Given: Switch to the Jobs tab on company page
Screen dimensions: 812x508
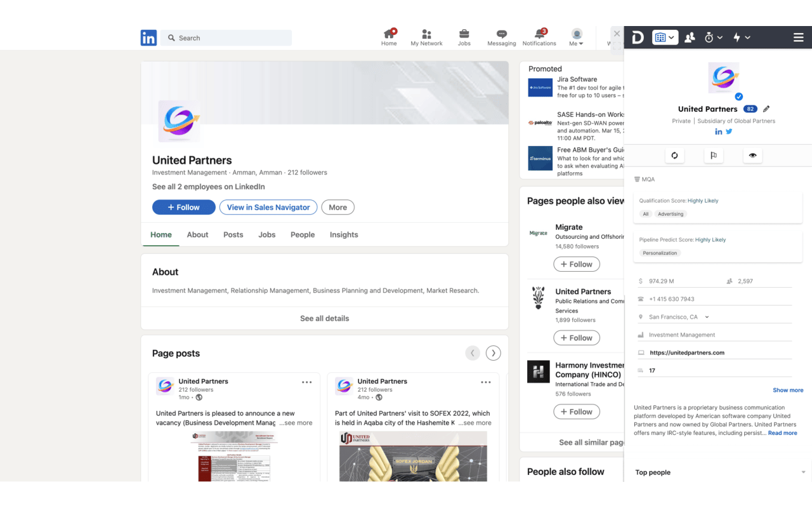Looking at the screenshot, I should click(267, 234).
